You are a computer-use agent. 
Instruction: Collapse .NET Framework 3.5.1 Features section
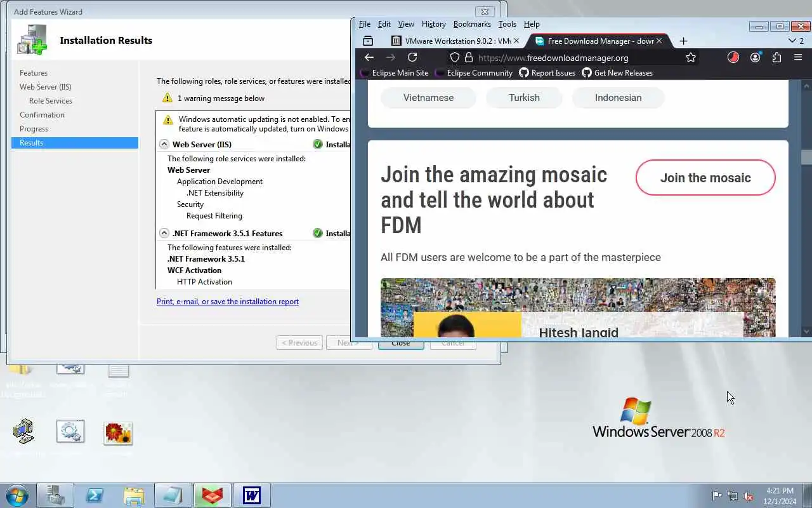164,233
